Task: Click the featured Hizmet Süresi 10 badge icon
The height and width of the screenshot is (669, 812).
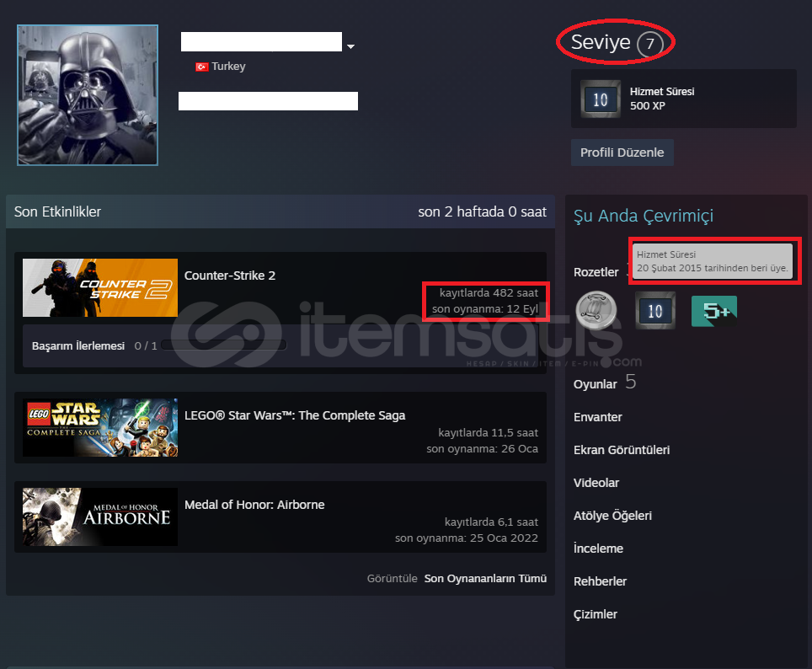Action: pos(601,99)
